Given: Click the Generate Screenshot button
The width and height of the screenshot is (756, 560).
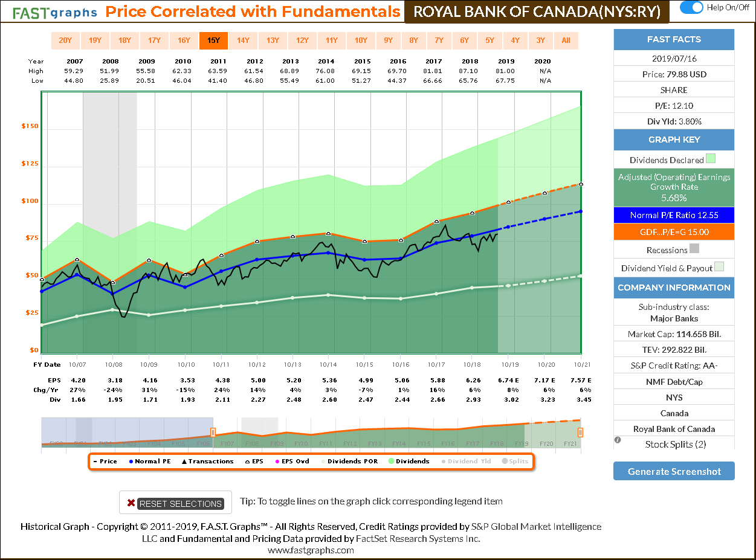Looking at the screenshot, I should pos(674,471).
